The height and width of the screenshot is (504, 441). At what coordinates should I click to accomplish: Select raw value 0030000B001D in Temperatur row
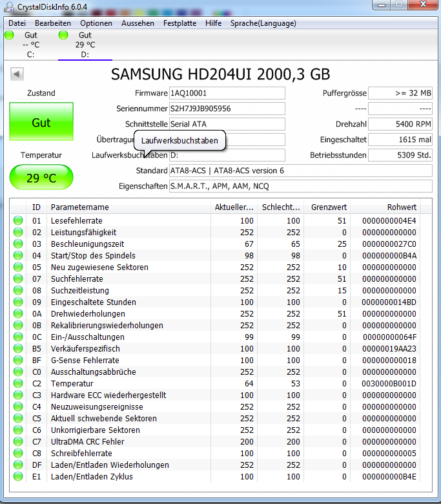(x=389, y=383)
